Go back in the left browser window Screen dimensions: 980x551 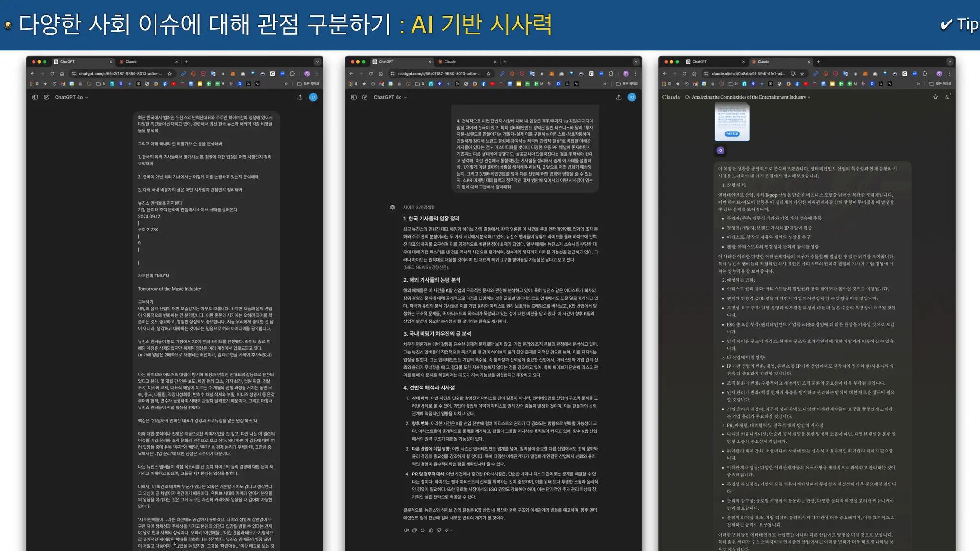[33, 74]
